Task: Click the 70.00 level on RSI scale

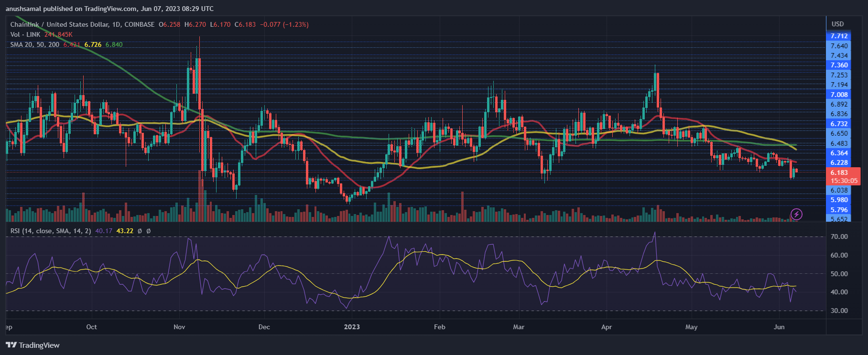Action: pyautogui.click(x=839, y=237)
